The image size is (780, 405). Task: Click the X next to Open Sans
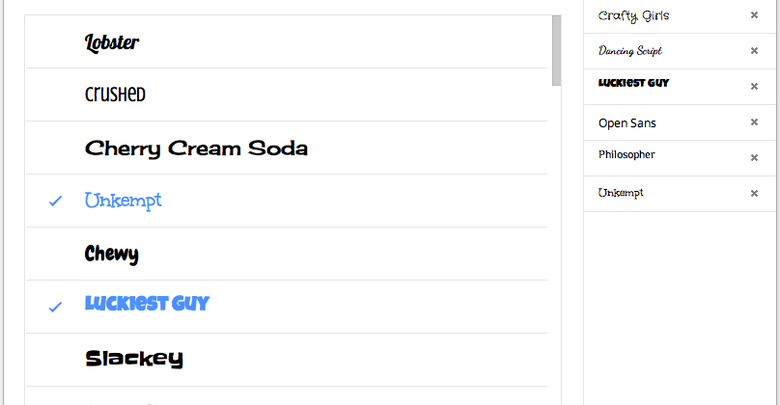point(754,122)
